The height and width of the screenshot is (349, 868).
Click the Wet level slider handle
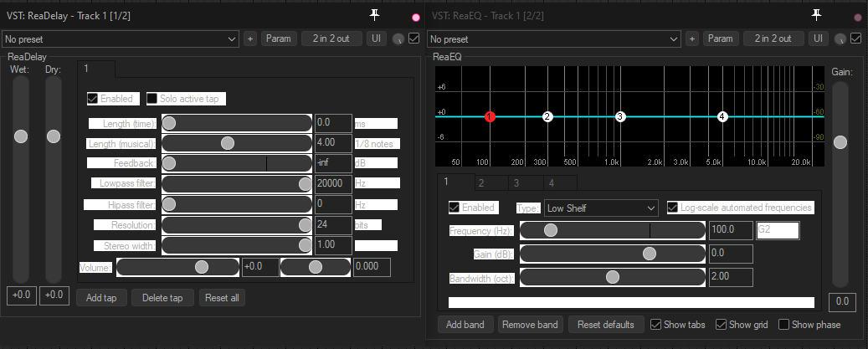pyautogui.click(x=21, y=136)
